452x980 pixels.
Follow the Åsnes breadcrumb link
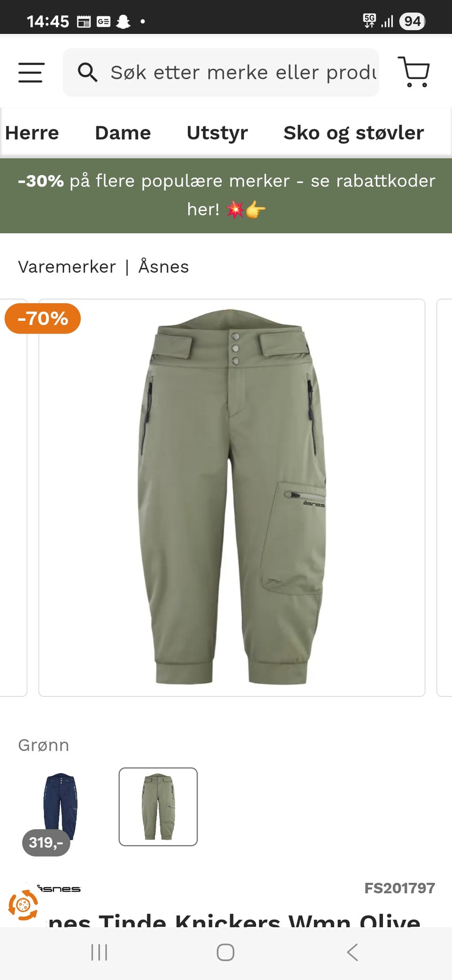163,266
